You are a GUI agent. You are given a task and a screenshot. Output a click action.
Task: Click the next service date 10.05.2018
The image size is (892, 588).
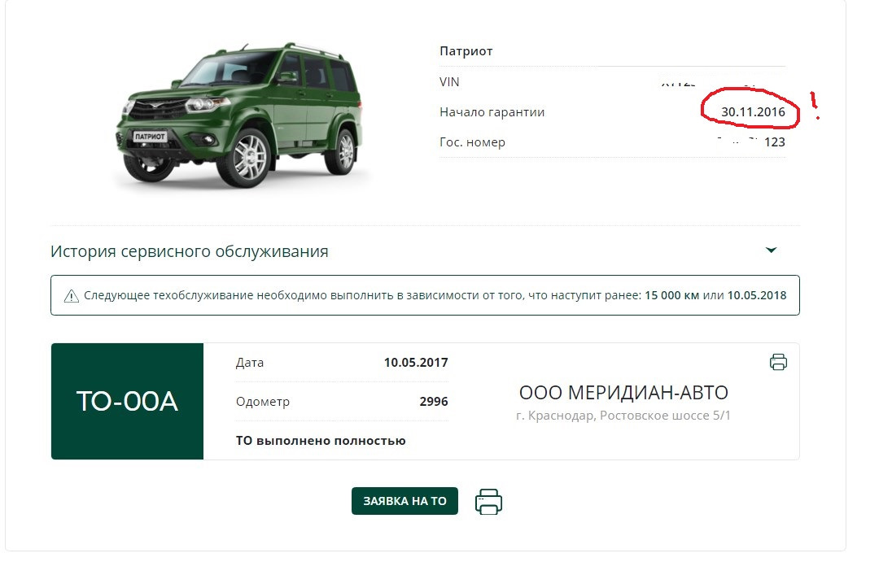(x=757, y=295)
